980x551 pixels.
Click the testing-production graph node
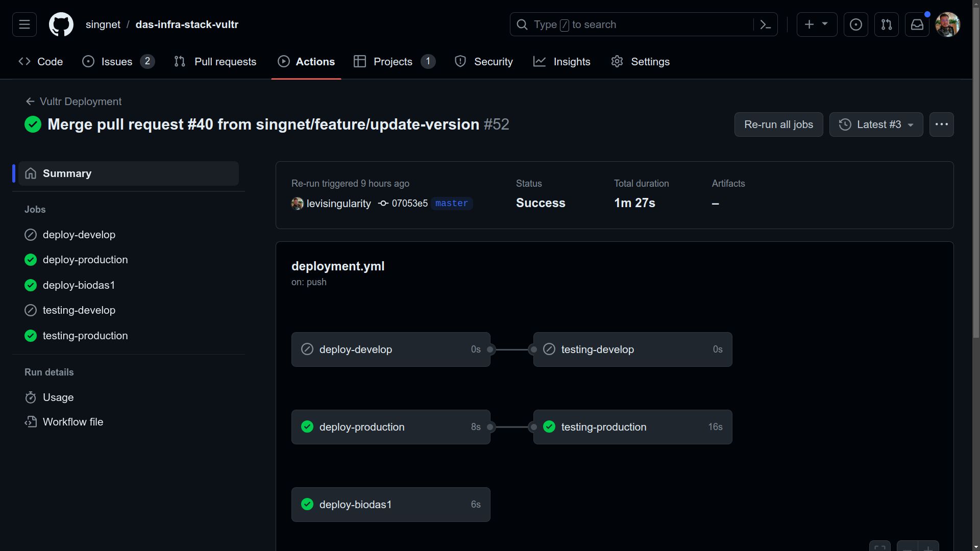[633, 427]
